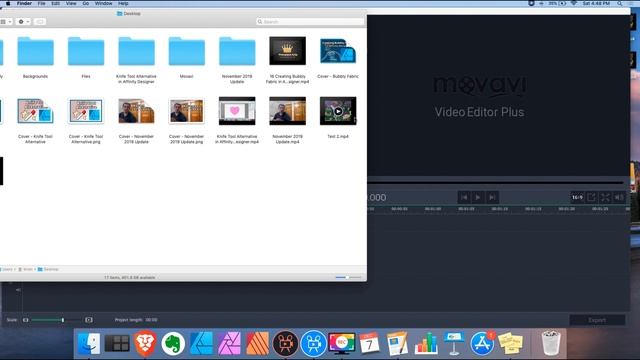Open the View menu
Viewport: 640px width, 360px height.
(71, 3)
